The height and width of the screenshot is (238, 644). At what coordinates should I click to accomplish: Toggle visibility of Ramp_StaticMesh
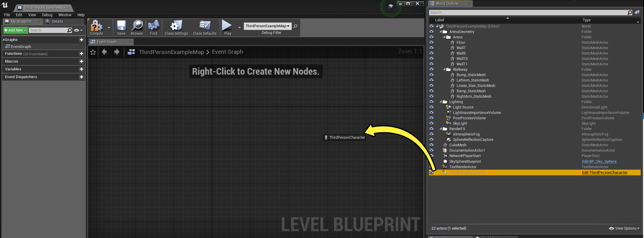(x=431, y=91)
